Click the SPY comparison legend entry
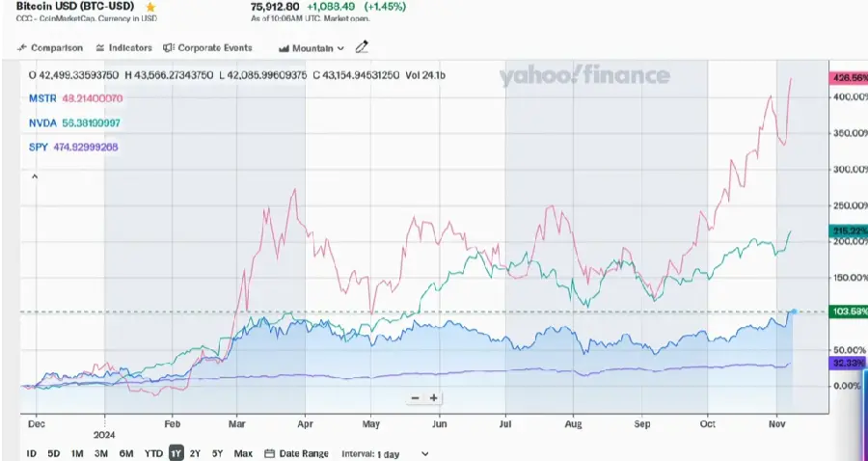The height and width of the screenshot is (461, 868). (x=73, y=148)
